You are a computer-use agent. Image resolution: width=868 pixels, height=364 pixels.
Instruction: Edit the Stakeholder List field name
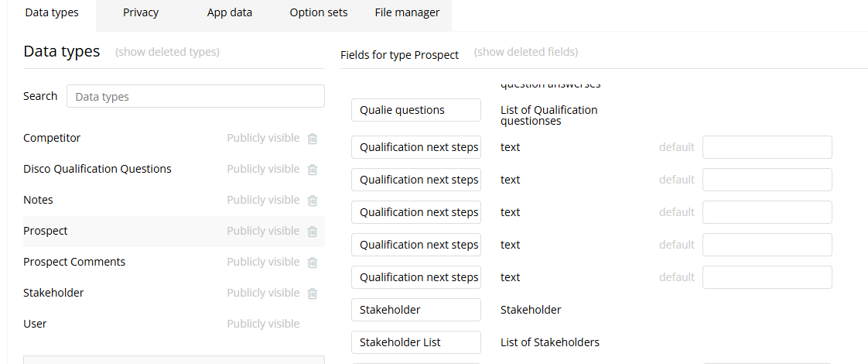(x=416, y=342)
